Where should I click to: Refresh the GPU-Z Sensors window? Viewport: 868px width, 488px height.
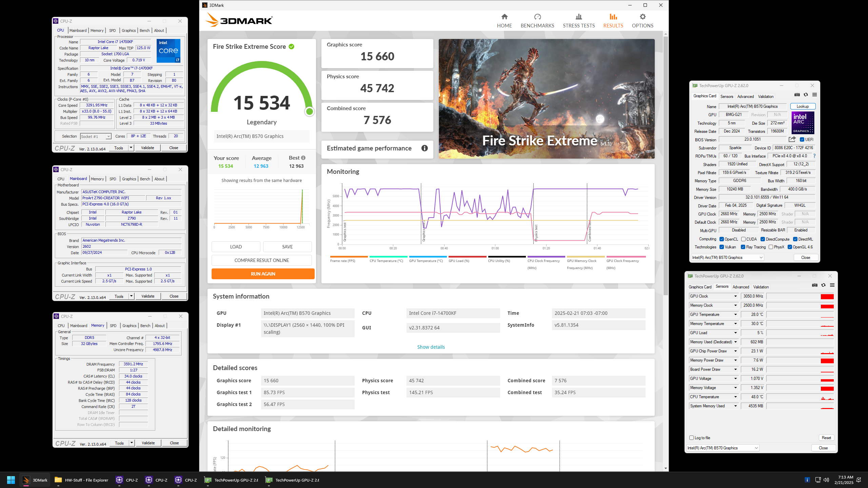coord(823,285)
